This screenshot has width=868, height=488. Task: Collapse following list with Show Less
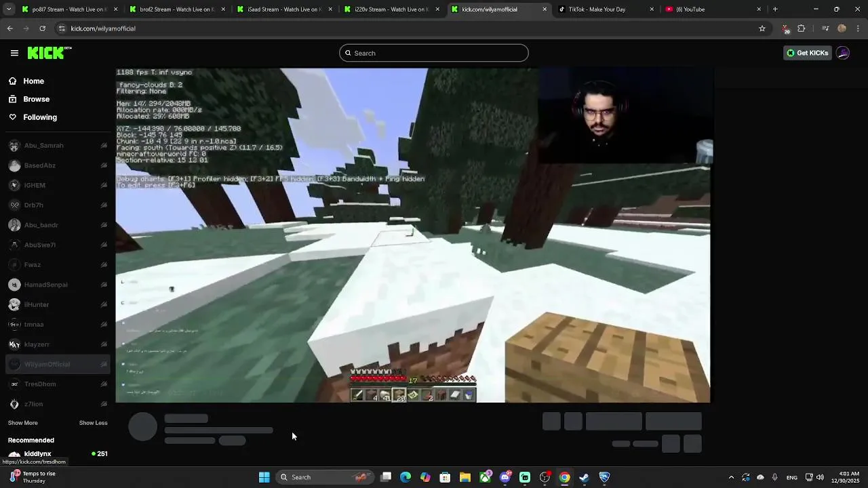coord(93,423)
